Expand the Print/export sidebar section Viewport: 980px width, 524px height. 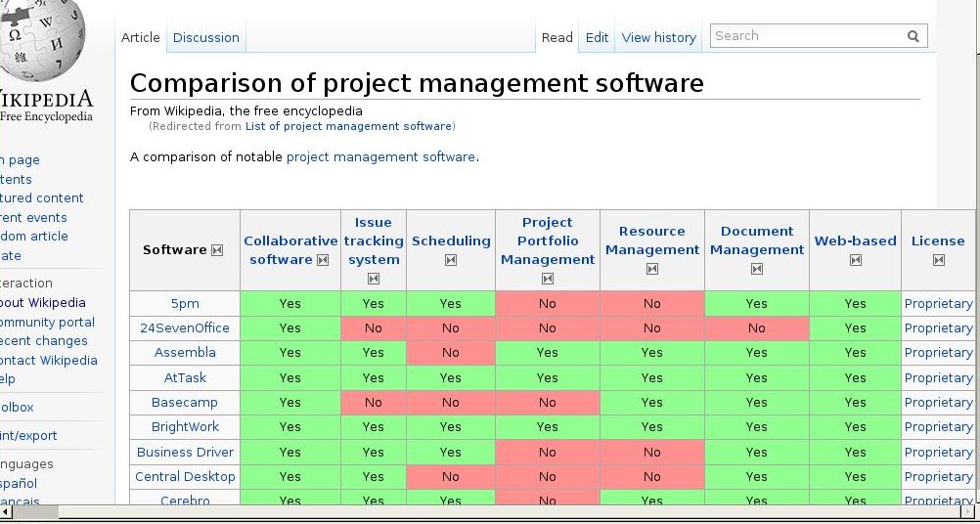click(x=28, y=436)
